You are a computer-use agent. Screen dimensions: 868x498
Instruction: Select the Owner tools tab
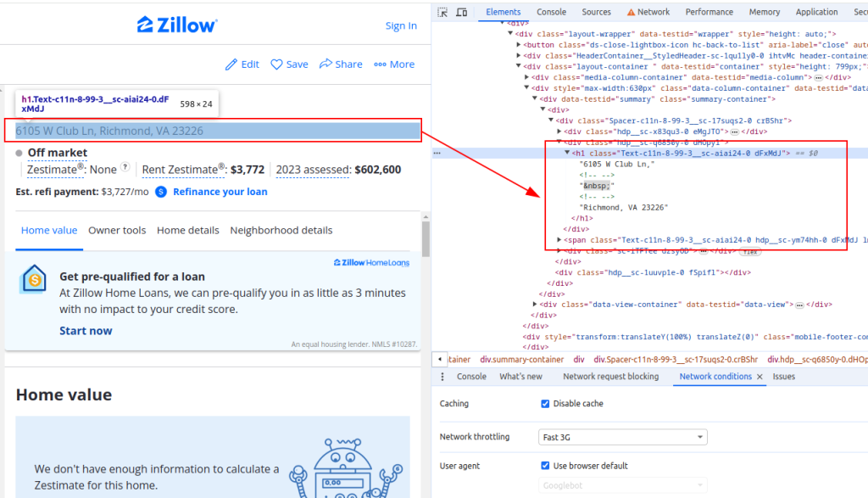[x=117, y=231]
